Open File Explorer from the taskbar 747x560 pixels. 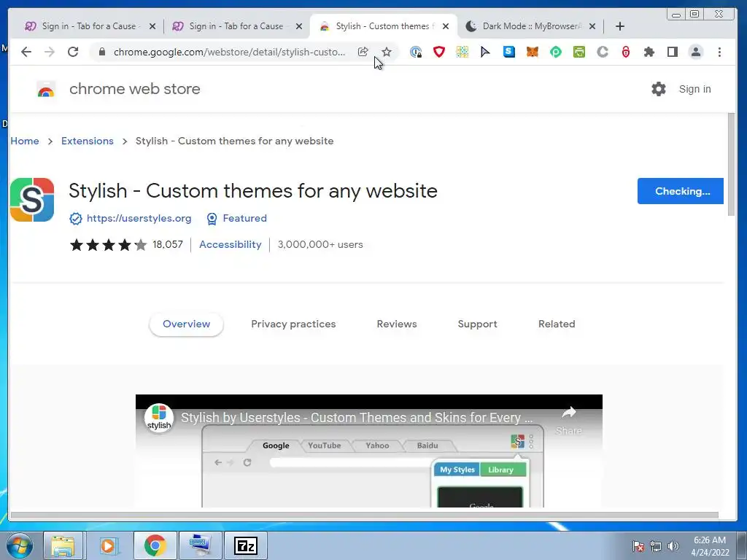click(63, 545)
